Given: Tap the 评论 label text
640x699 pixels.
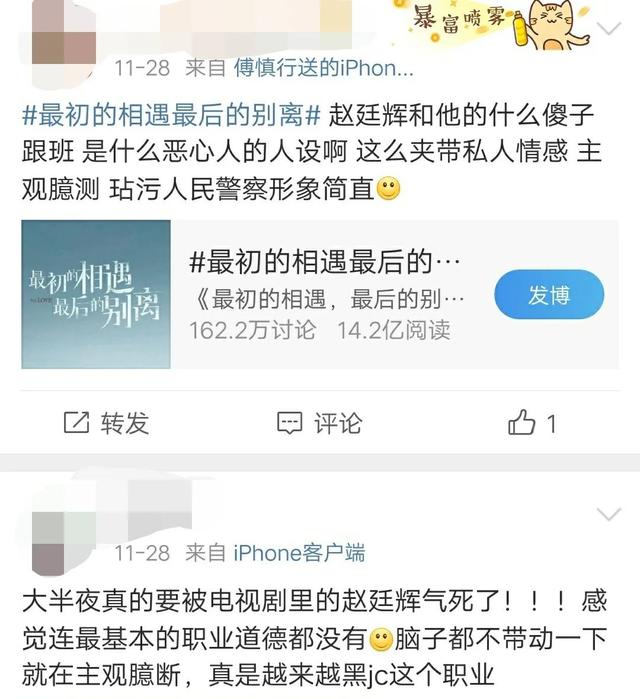Looking at the screenshot, I should (x=338, y=423).
